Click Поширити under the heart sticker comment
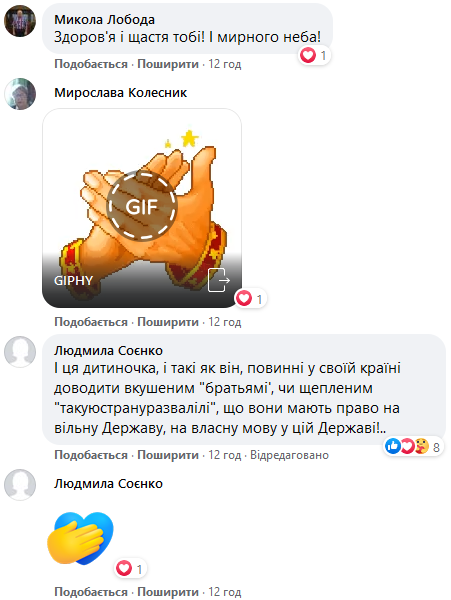Image resolution: width=451 pixels, height=600 pixels. [x=168, y=592]
